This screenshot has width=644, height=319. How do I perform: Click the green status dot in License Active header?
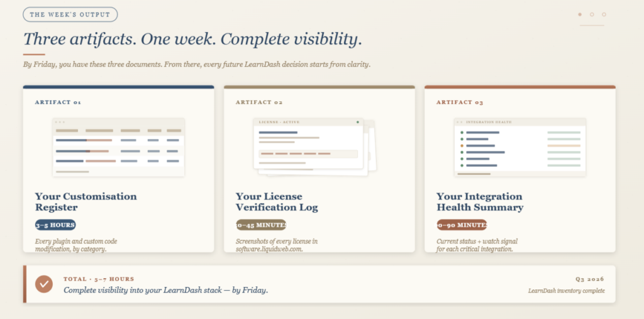358,122
